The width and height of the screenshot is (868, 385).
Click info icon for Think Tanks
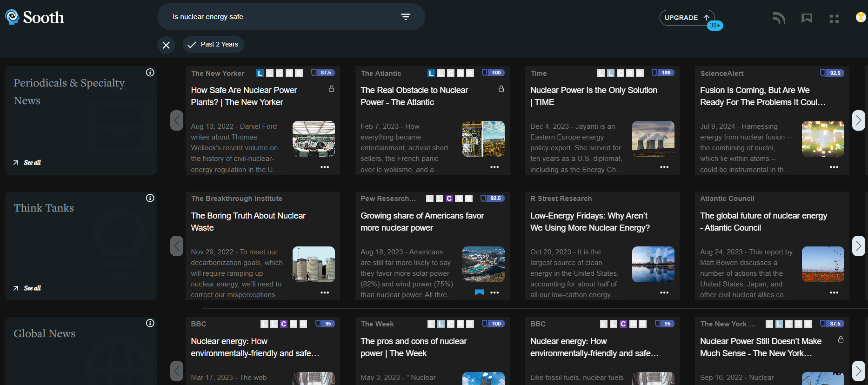click(x=150, y=198)
